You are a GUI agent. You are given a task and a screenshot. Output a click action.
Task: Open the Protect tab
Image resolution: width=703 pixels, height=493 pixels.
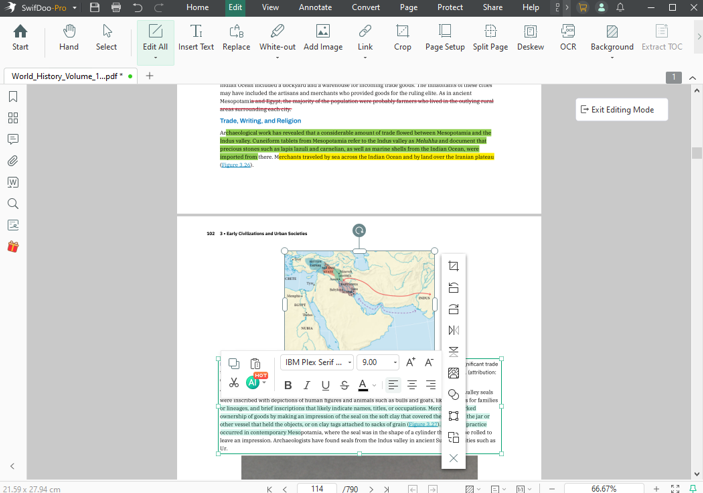pyautogui.click(x=450, y=8)
